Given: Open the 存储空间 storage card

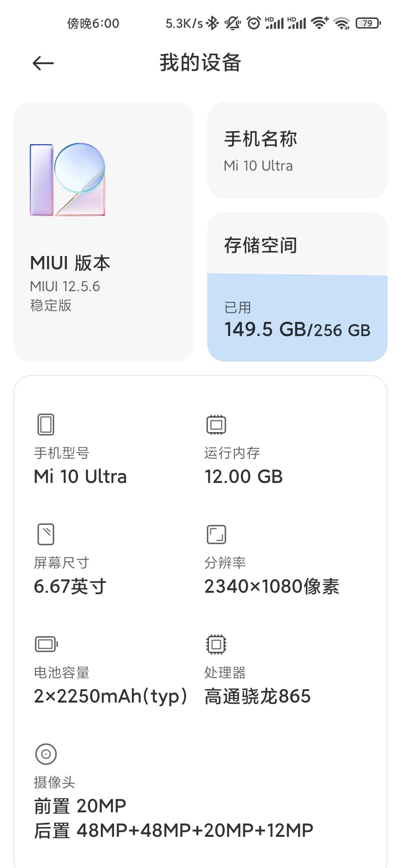Looking at the screenshot, I should (x=297, y=287).
